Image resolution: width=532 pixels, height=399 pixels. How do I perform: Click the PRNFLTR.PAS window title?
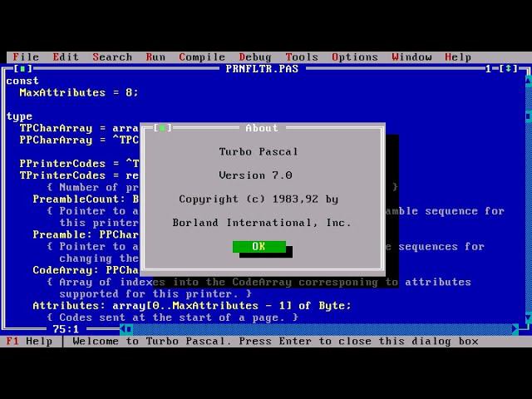click(262, 68)
